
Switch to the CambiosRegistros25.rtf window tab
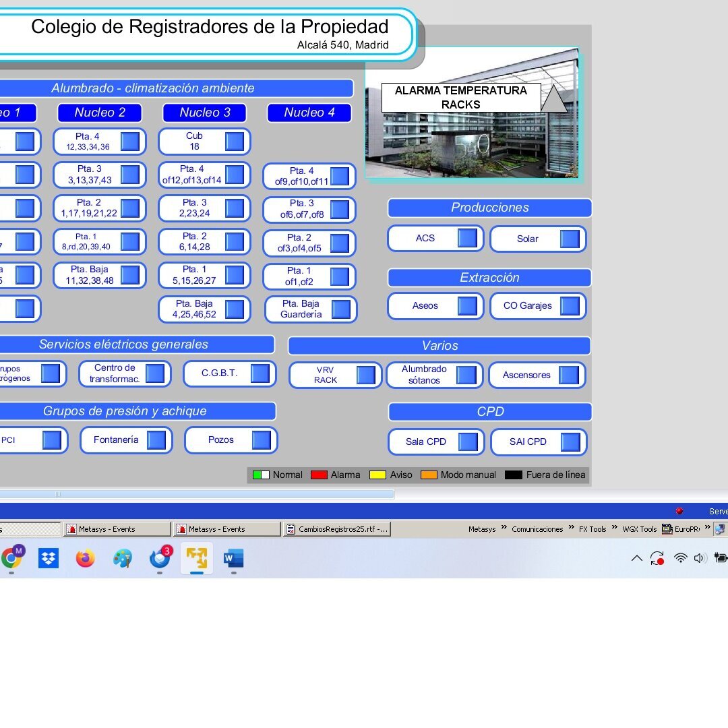point(337,529)
